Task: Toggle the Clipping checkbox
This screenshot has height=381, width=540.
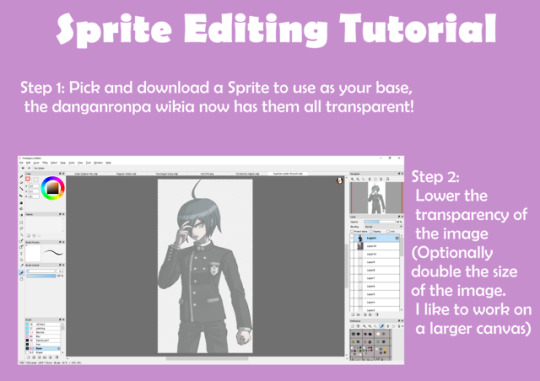Action: [371, 231]
